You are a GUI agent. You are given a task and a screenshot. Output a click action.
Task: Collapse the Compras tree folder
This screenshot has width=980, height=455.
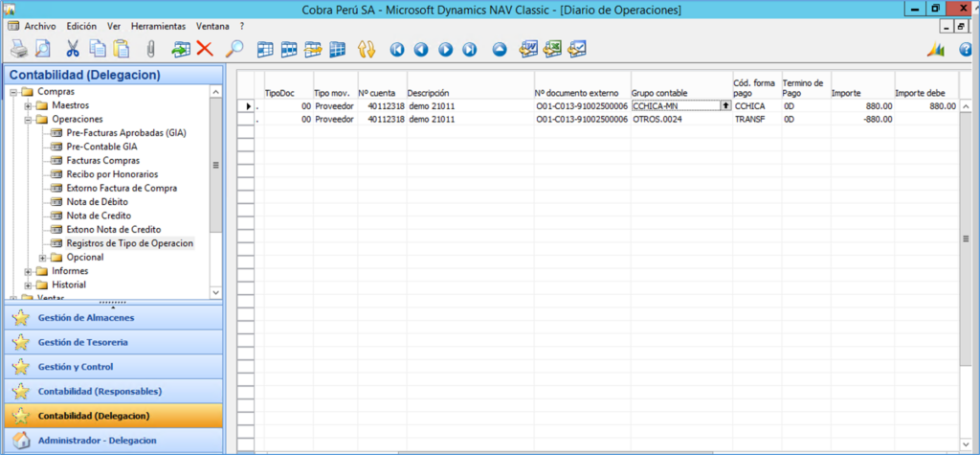13,92
